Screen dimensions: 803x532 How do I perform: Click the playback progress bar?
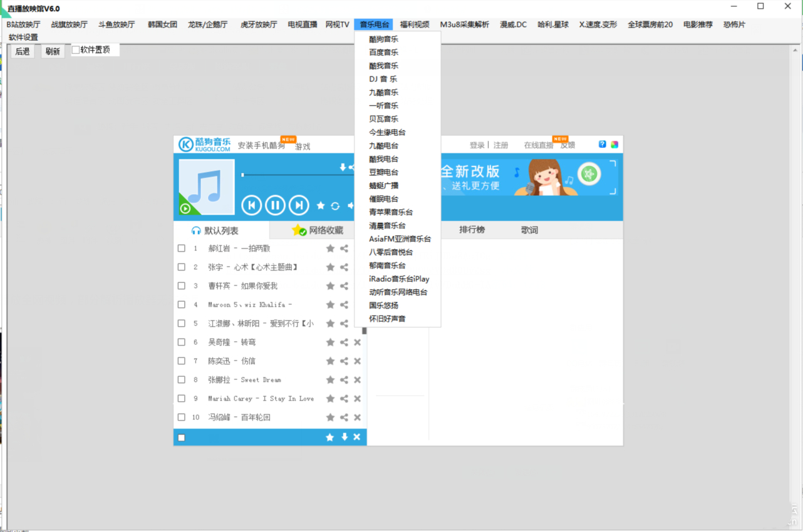[294, 175]
